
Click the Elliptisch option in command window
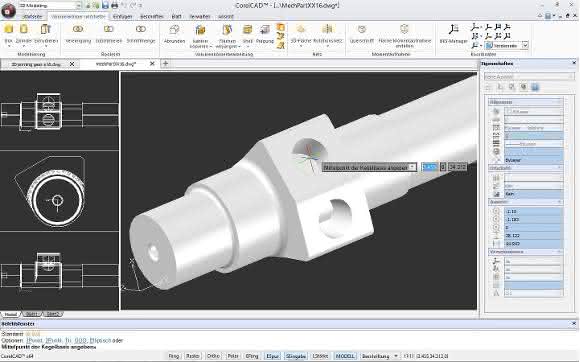(x=100, y=340)
